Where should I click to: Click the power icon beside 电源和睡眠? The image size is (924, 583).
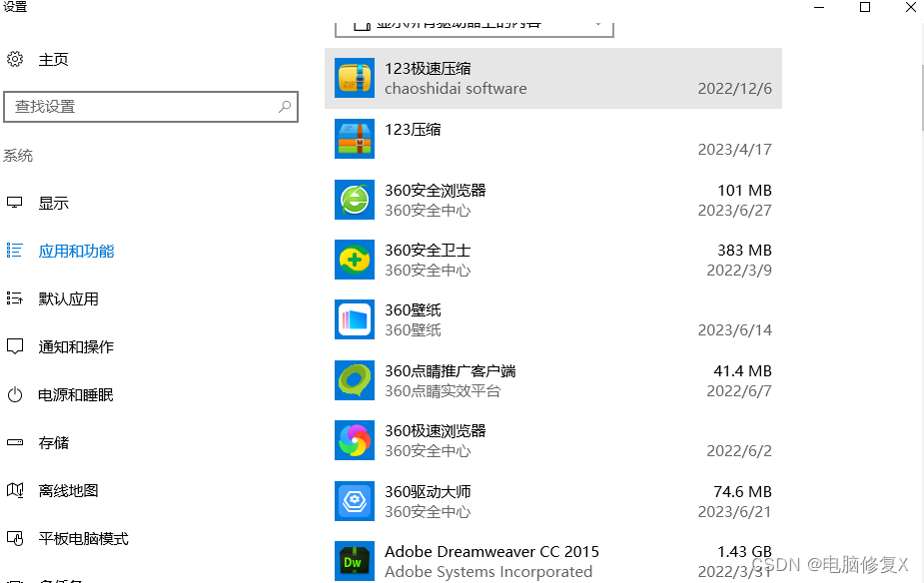pyautogui.click(x=15, y=394)
